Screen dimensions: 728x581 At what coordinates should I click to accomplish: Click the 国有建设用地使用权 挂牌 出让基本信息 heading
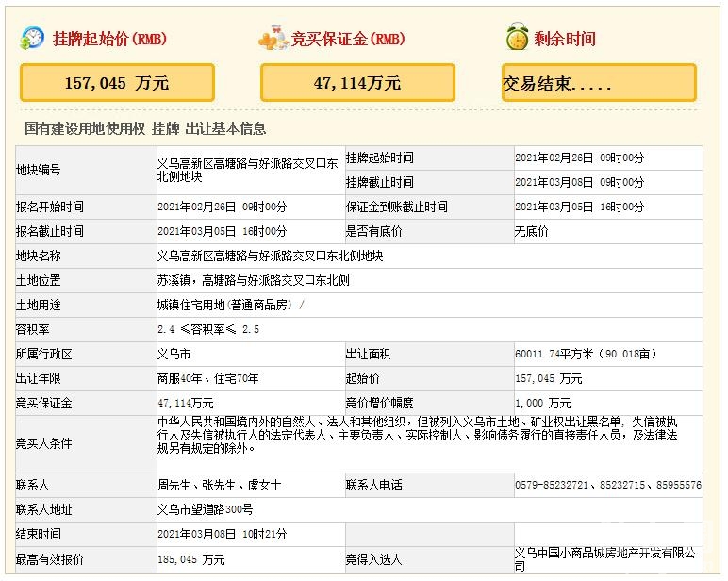pos(145,129)
